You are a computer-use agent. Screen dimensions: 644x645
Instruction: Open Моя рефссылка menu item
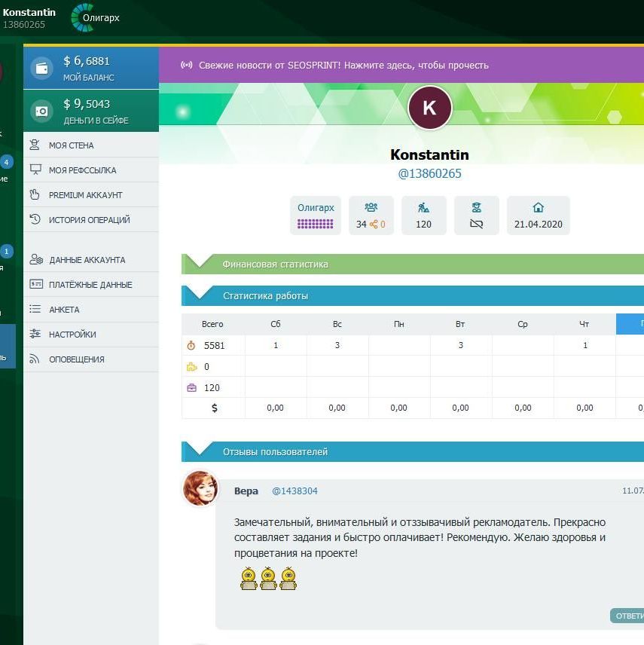pyautogui.click(x=91, y=170)
